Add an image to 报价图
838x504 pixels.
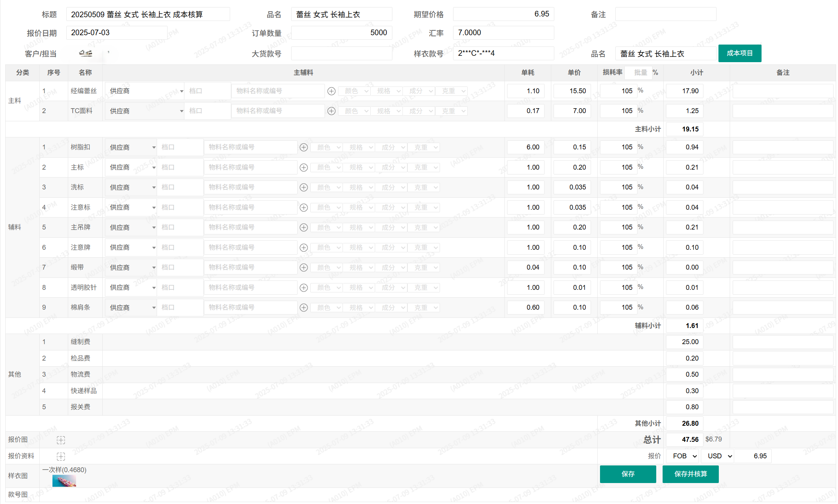tap(61, 440)
